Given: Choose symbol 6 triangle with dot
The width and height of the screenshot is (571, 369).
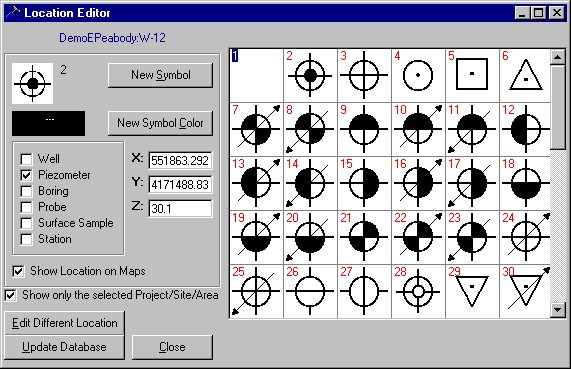Looking at the screenshot, I should point(525,75).
